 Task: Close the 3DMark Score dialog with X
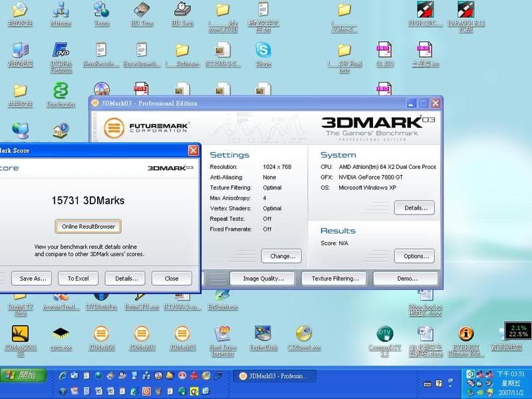point(194,150)
